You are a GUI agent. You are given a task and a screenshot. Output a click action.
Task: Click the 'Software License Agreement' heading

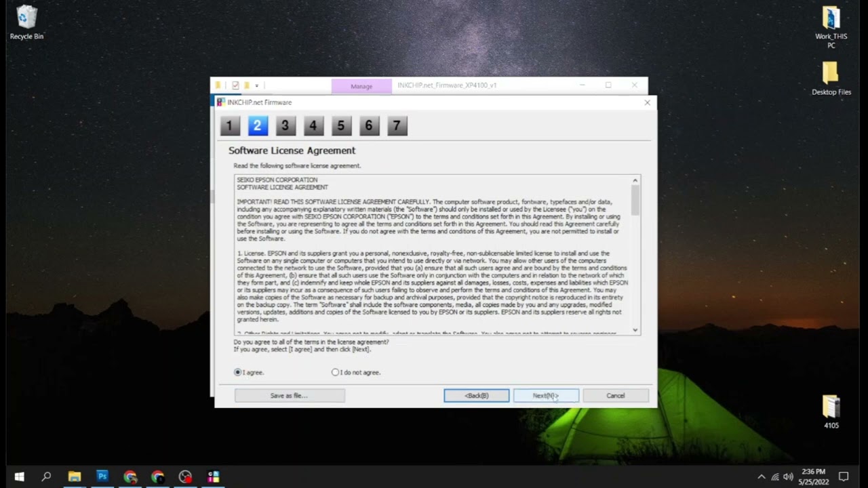(x=292, y=150)
